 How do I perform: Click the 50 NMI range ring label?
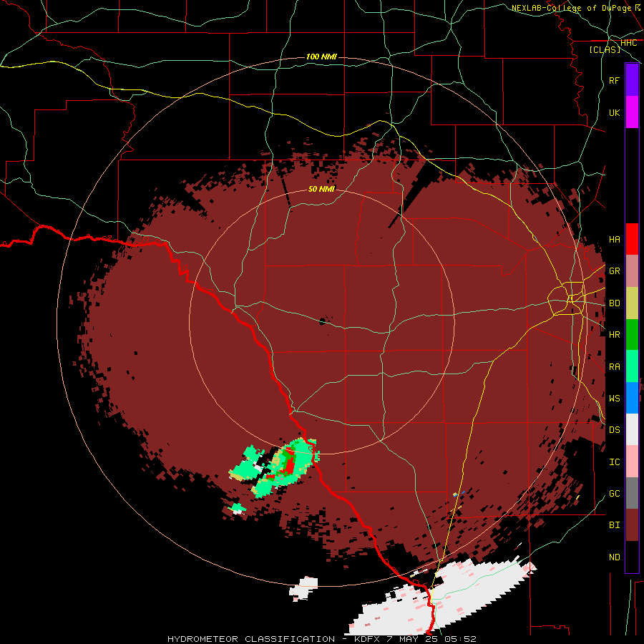point(321,188)
